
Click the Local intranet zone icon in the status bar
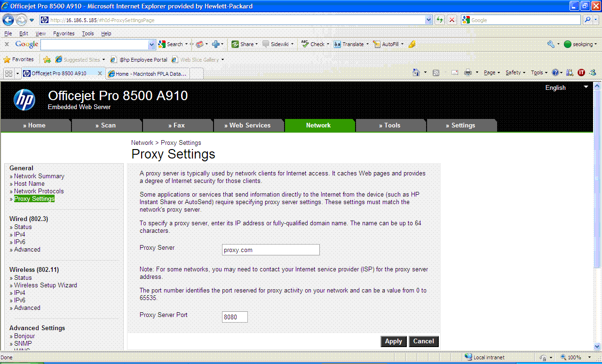(x=468, y=357)
